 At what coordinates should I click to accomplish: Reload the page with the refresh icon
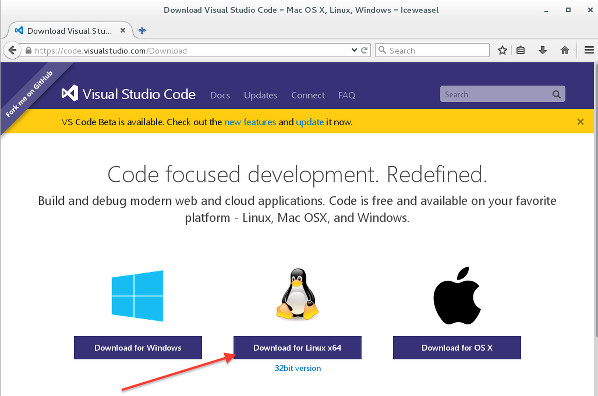coord(364,50)
